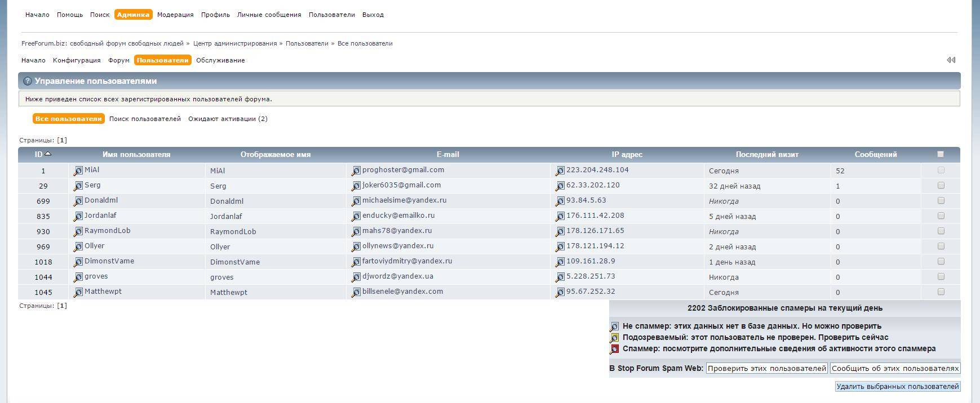Check IP icon for 62.33.202.120

pos(560,186)
